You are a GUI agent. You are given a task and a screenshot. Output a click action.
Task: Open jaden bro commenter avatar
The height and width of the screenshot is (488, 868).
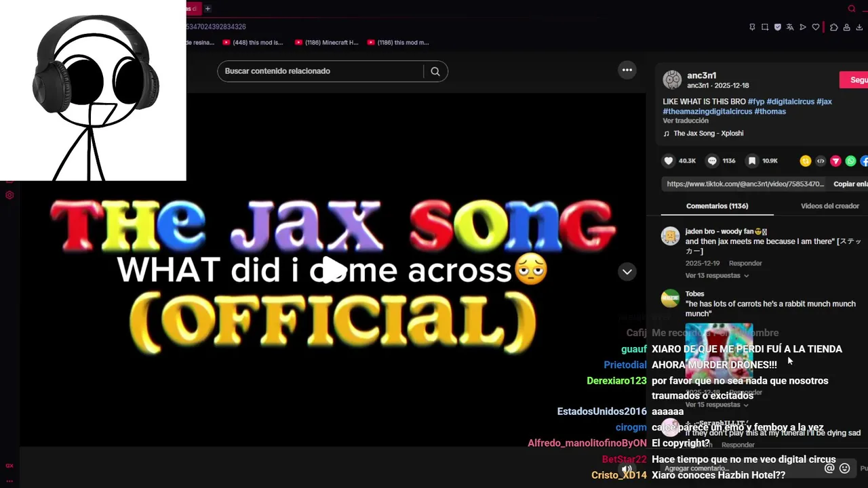click(x=670, y=236)
